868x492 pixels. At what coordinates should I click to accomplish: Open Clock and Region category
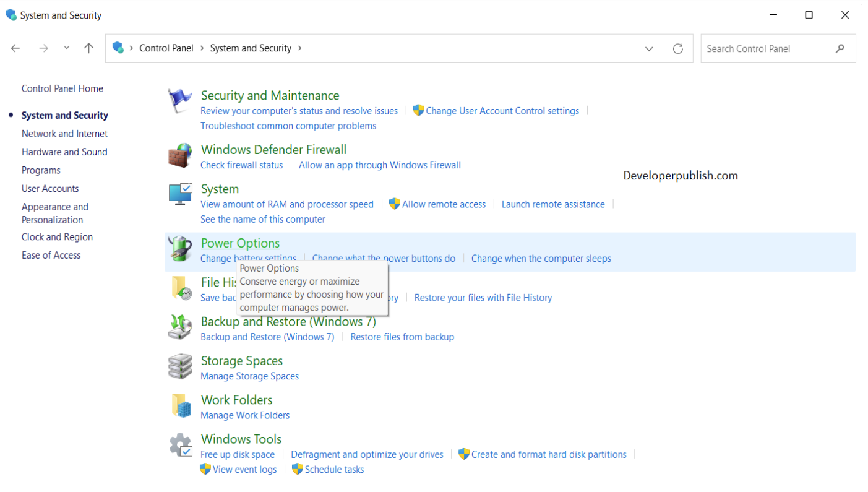(57, 237)
